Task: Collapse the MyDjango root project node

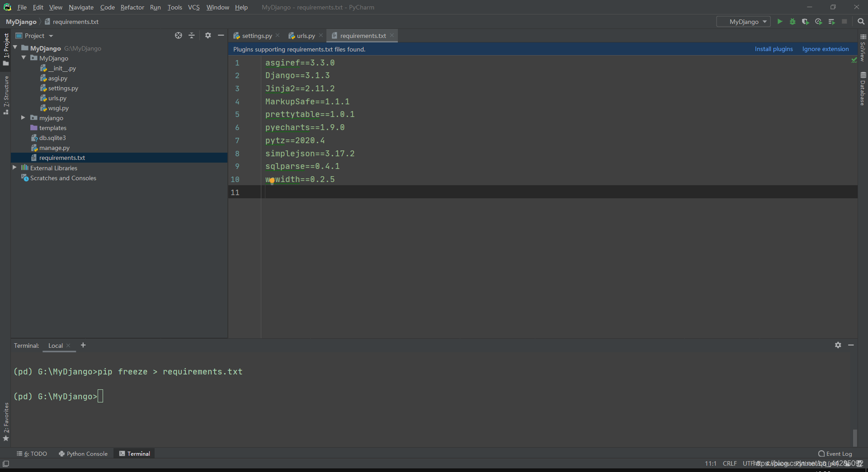Action: 15,47
